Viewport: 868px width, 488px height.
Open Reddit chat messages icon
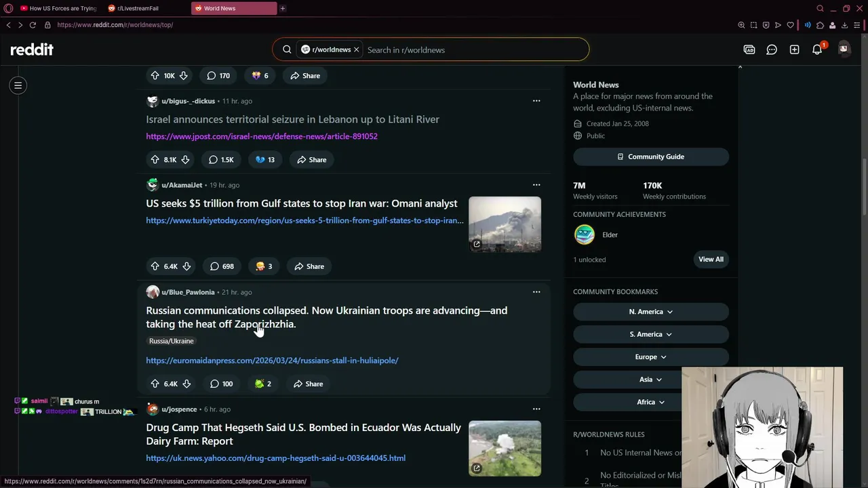tap(772, 49)
